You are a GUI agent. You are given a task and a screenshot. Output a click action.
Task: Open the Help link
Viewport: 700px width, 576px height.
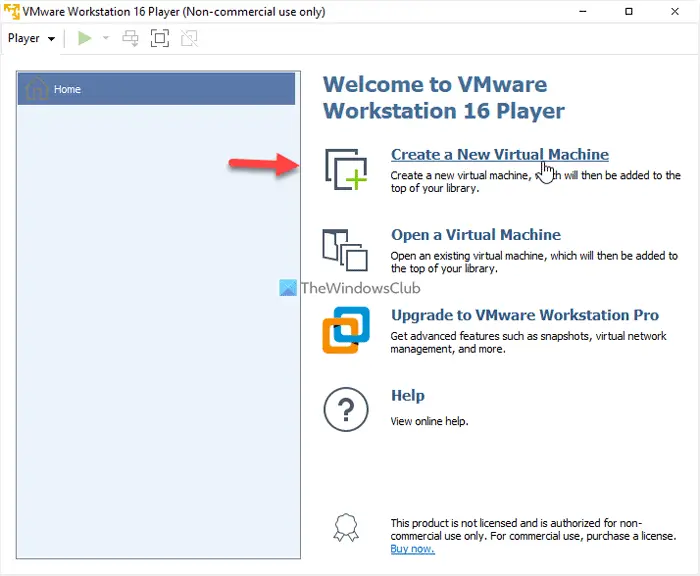click(408, 396)
